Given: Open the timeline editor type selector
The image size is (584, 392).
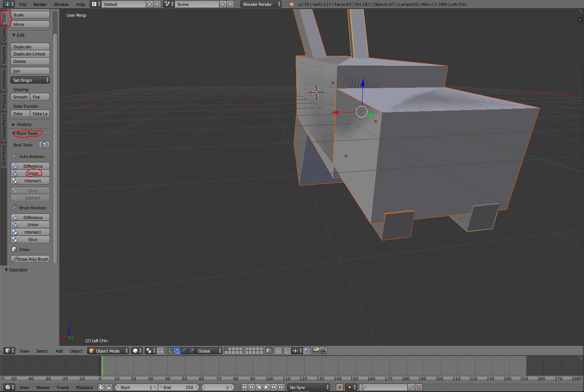Looking at the screenshot, I should point(9,387).
